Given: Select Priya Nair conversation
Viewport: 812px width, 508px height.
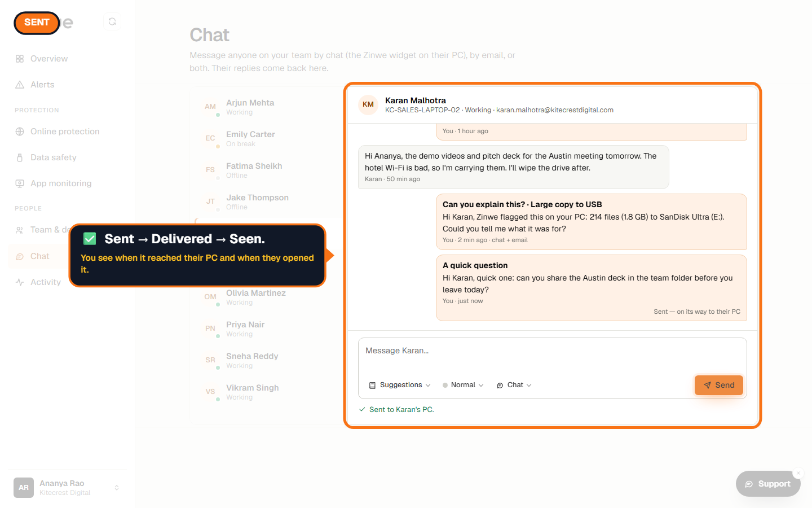Looking at the screenshot, I should tap(267, 329).
